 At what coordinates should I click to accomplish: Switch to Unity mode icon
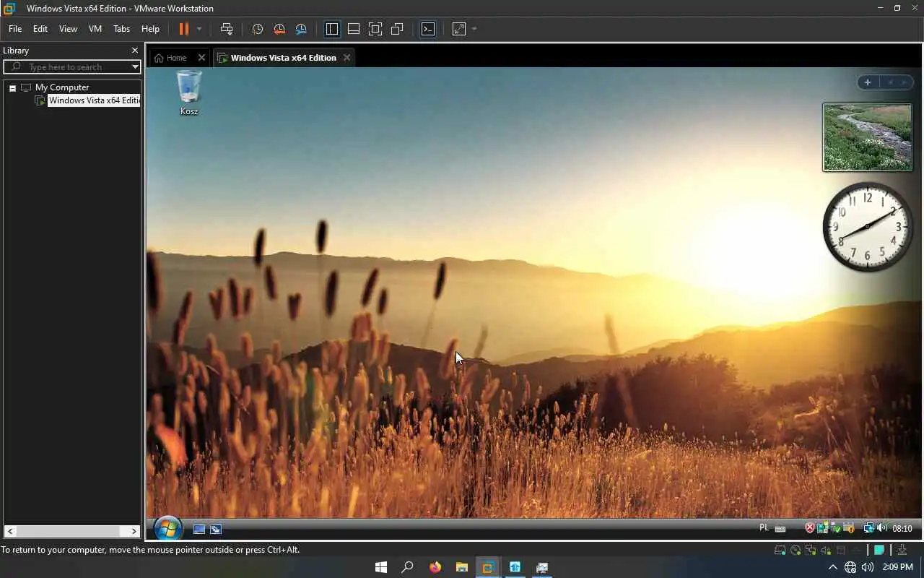point(397,29)
